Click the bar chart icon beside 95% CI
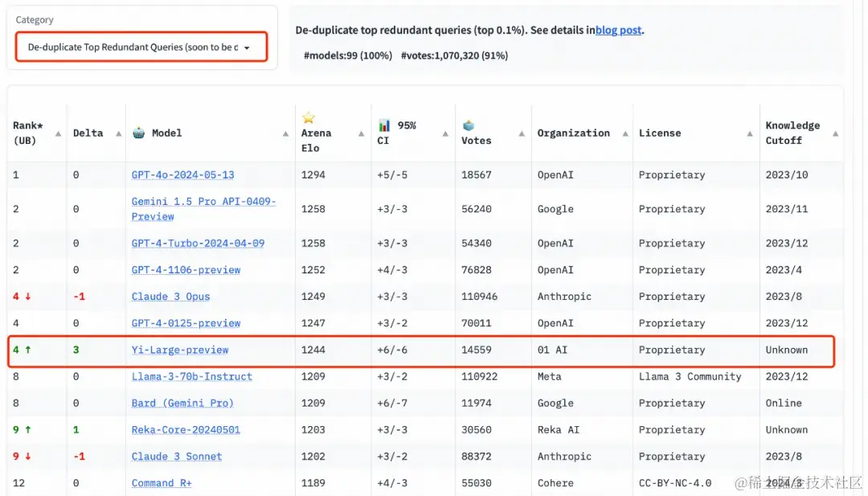 [x=384, y=125]
